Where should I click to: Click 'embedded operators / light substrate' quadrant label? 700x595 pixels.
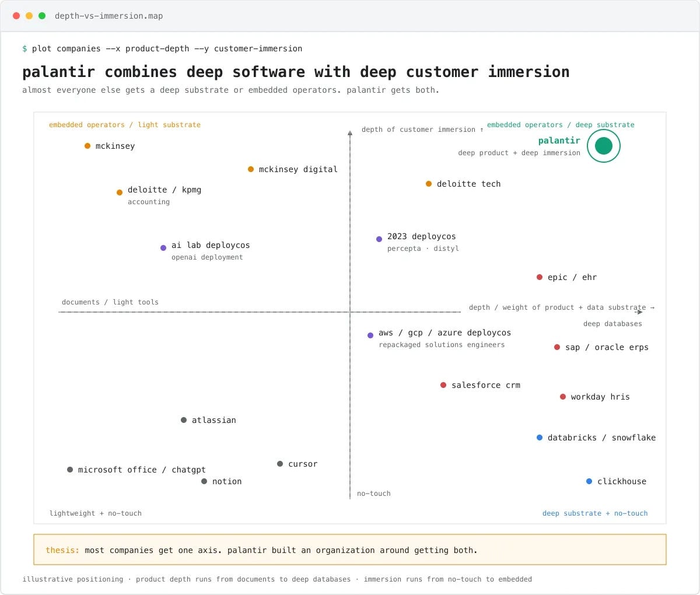point(125,125)
